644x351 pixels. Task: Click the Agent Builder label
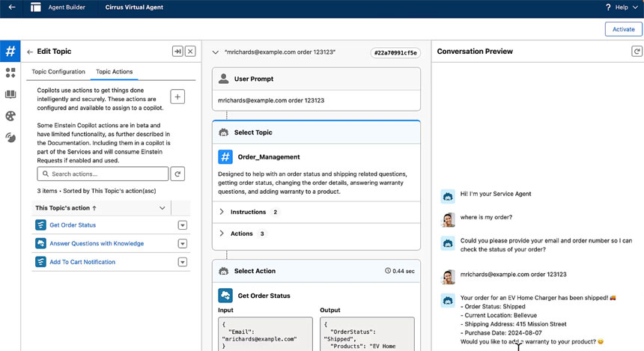(67, 7)
